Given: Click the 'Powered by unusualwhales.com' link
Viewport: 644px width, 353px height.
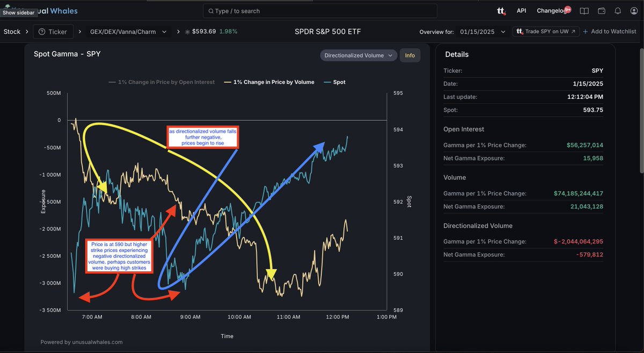Looking at the screenshot, I should 82,342.
